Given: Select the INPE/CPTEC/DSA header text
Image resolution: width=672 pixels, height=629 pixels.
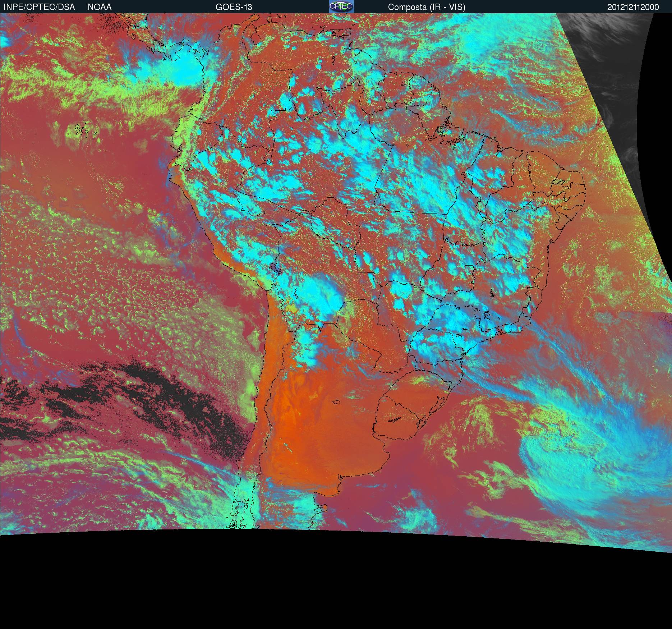Looking at the screenshot, I should tap(39, 7).
